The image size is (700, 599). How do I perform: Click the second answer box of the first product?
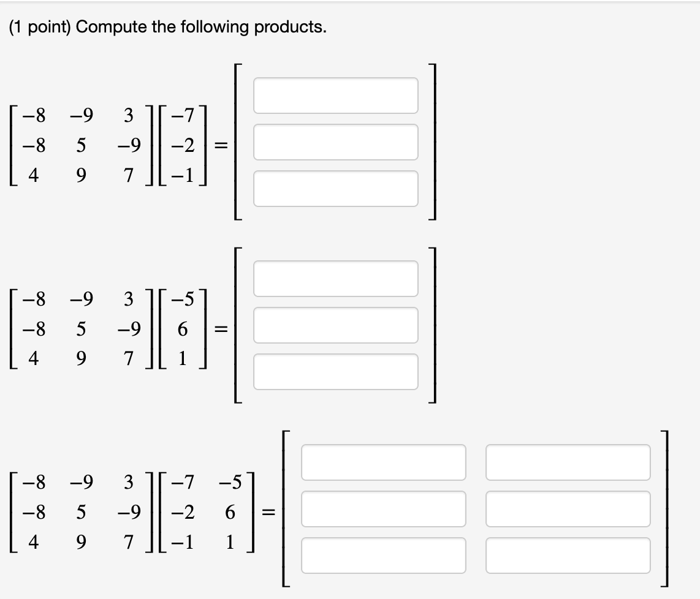coord(336,142)
